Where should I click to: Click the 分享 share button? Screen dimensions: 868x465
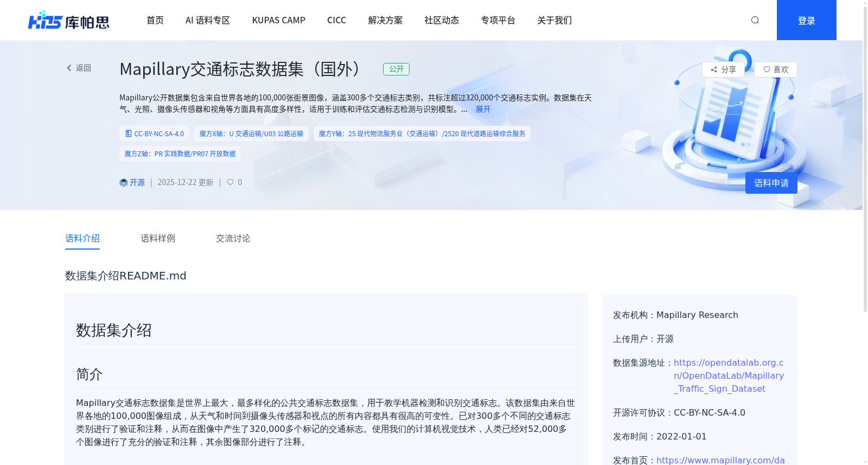coord(723,69)
